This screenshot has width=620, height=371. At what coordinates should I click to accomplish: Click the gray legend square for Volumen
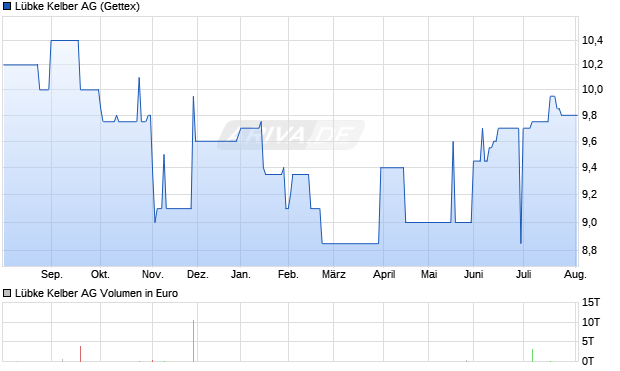click(7, 293)
